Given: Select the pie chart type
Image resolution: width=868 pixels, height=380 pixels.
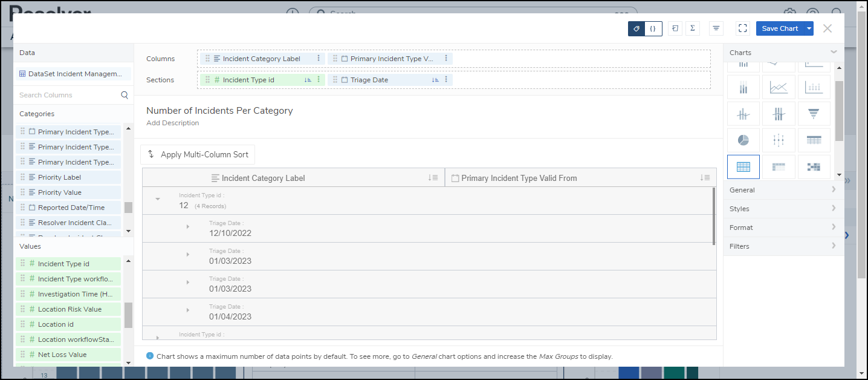Looking at the screenshot, I should coord(743,140).
